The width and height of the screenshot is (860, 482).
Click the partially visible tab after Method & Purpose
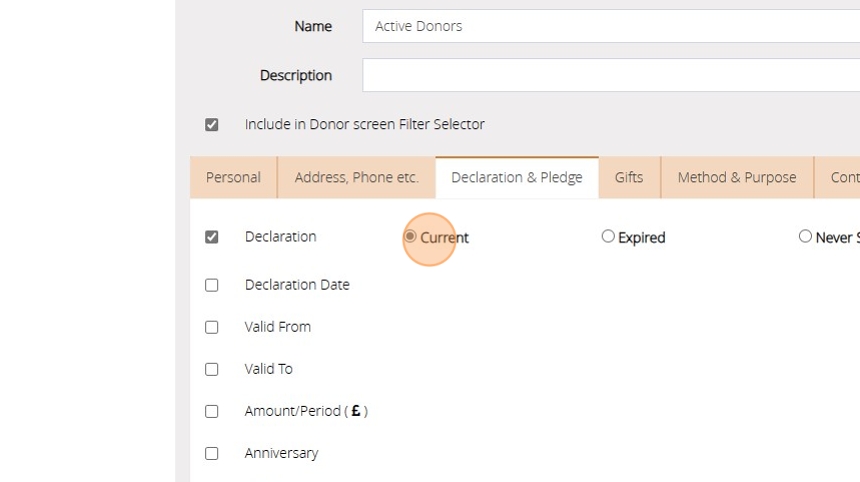(843, 178)
